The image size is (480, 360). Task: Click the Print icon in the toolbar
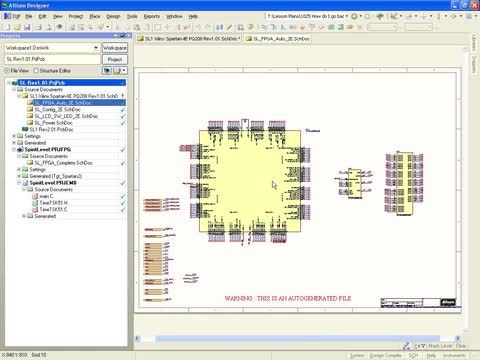(x=39, y=27)
